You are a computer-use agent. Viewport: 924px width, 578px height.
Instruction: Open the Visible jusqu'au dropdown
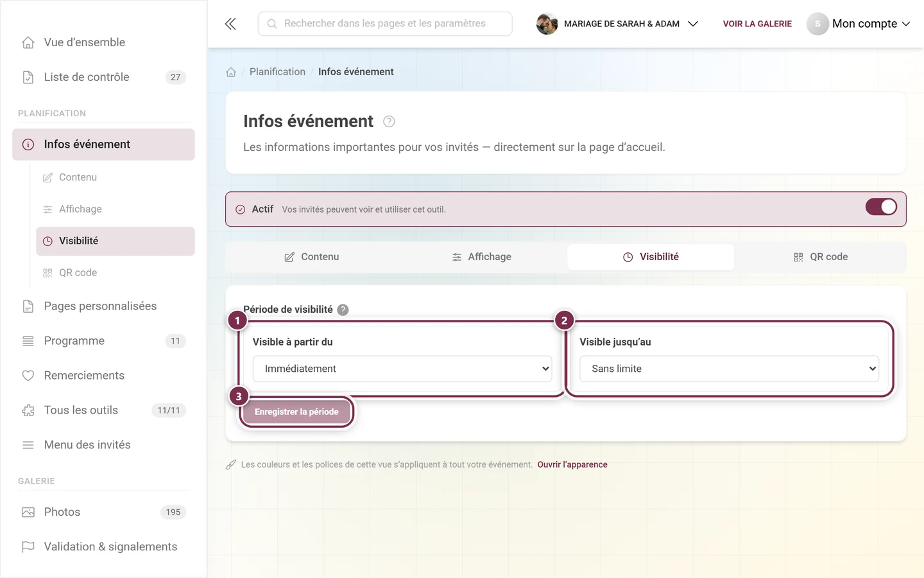point(729,369)
